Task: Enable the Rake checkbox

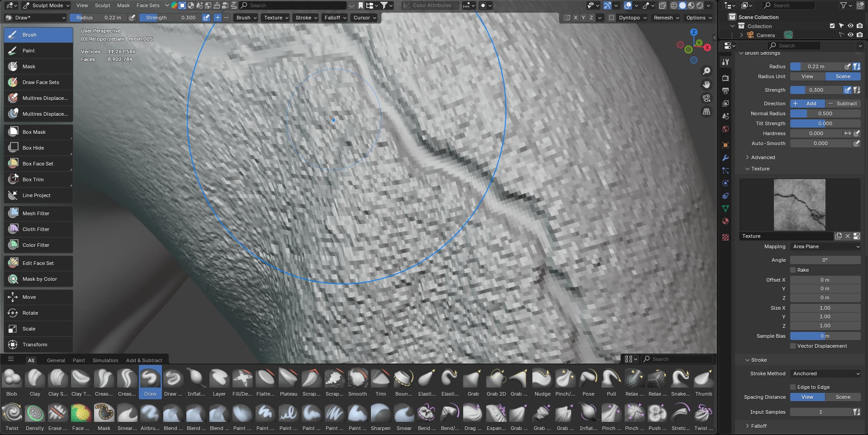Action: pos(793,270)
